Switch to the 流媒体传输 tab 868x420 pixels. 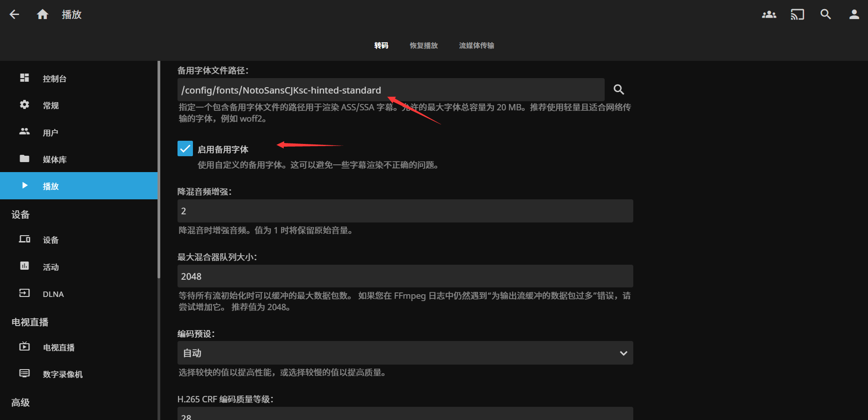pos(476,45)
